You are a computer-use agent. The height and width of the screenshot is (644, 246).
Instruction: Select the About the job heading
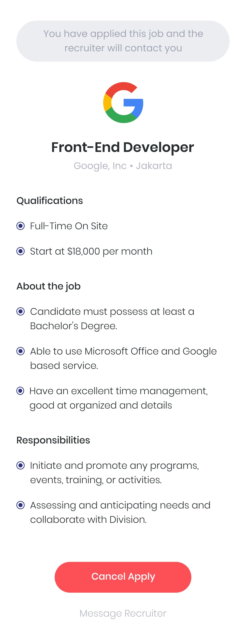49,286
